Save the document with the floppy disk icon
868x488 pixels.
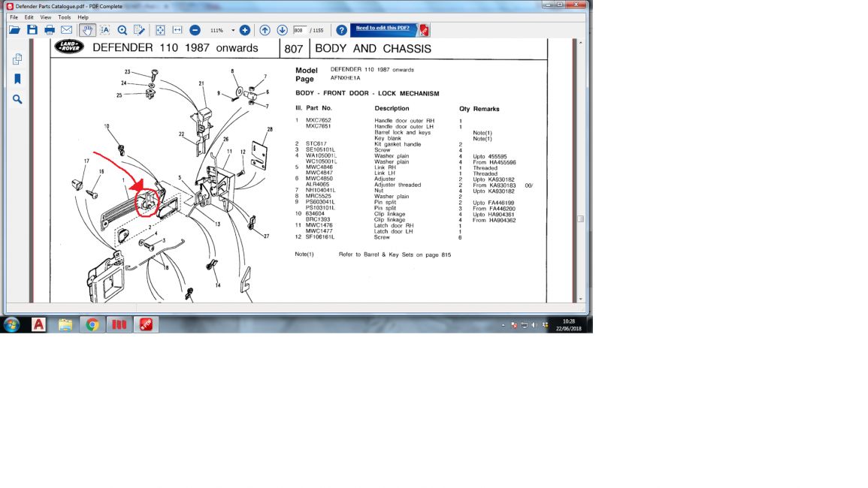pyautogui.click(x=32, y=30)
